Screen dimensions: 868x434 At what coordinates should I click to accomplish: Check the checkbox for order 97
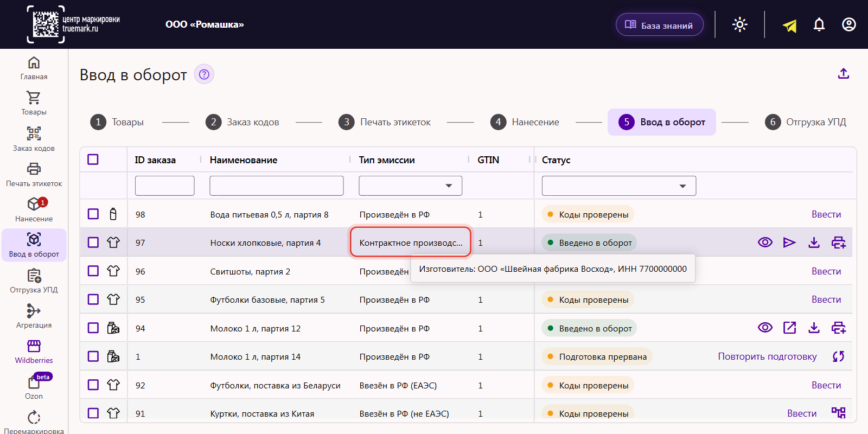click(93, 242)
